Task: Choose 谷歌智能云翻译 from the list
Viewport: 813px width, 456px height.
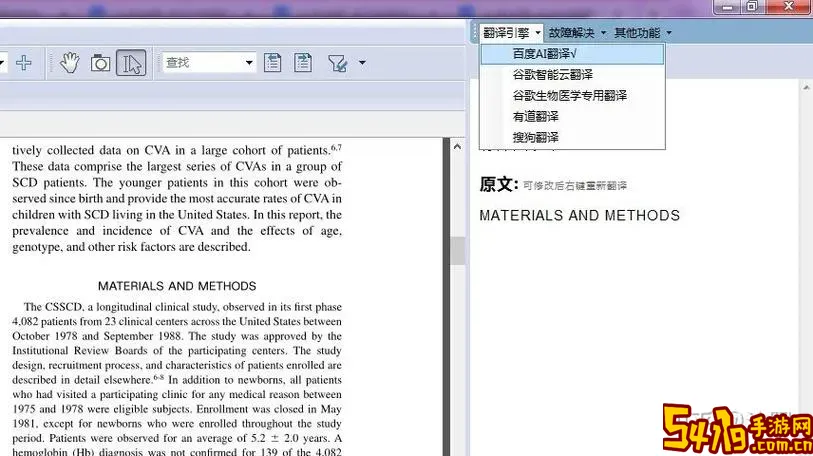Action: tap(572, 75)
